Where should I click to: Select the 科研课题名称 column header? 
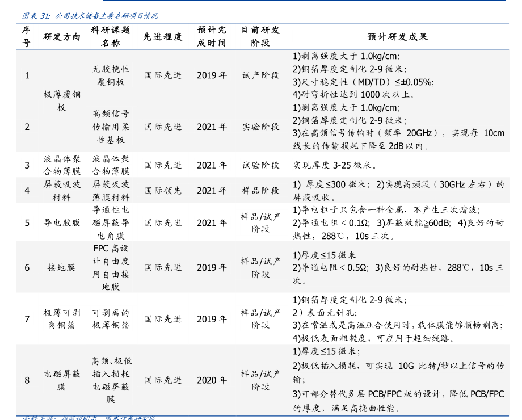click(111, 36)
